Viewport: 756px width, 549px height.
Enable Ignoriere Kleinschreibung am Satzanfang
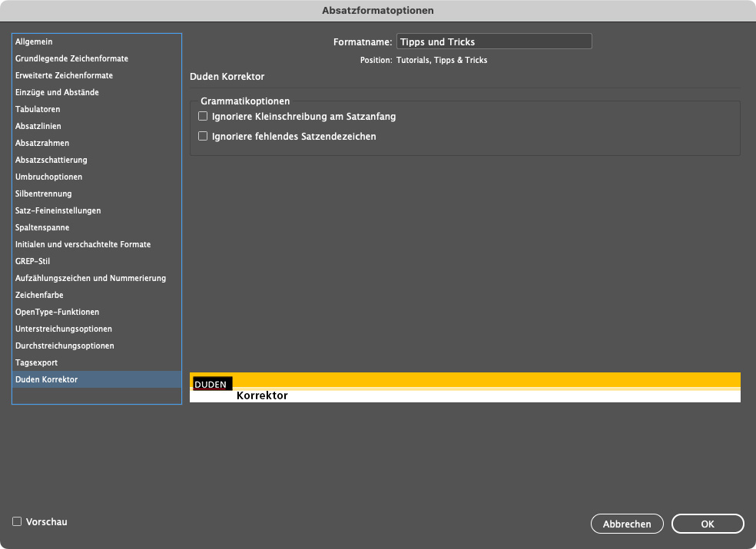[203, 116]
